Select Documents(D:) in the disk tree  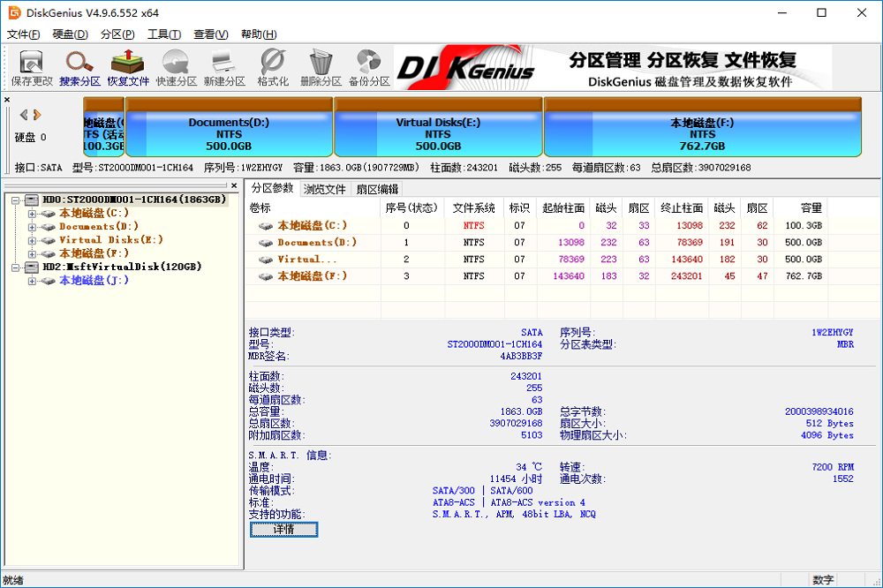(99, 226)
